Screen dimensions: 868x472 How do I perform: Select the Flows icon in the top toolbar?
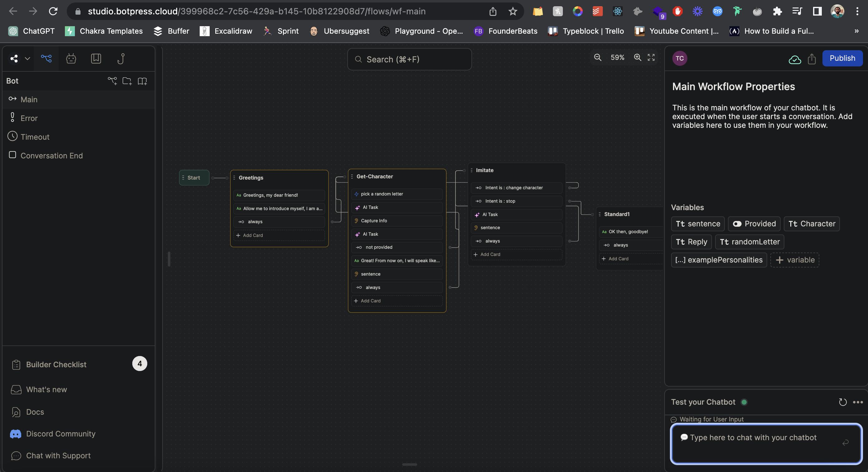click(x=46, y=58)
